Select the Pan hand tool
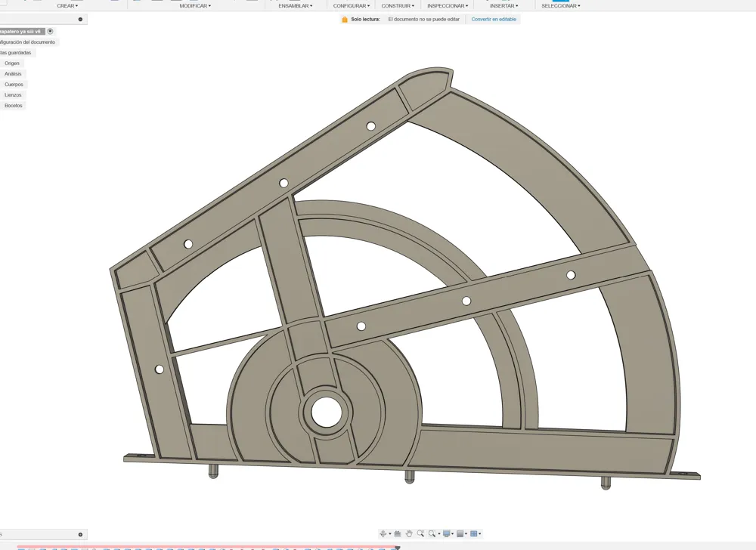 pyautogui.click(x=409, y=533)
